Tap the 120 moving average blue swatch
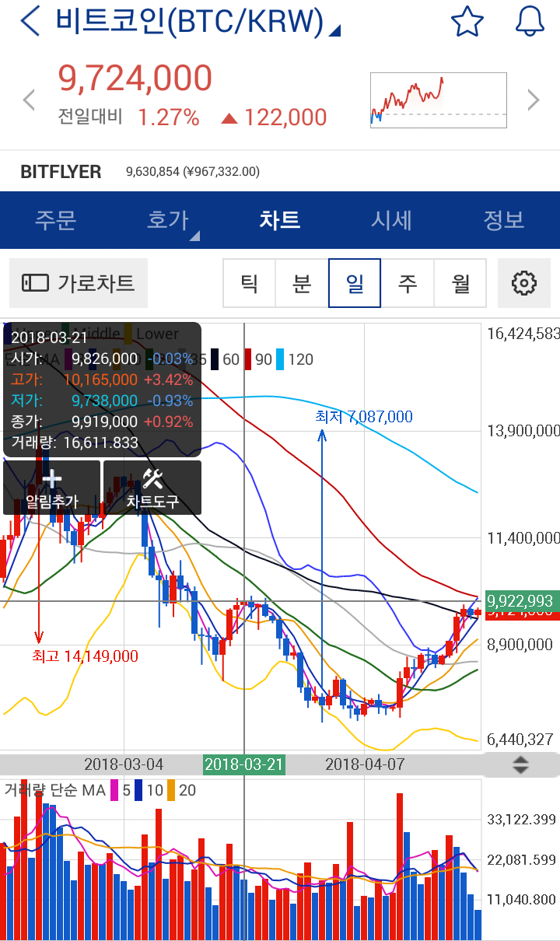 280,359
